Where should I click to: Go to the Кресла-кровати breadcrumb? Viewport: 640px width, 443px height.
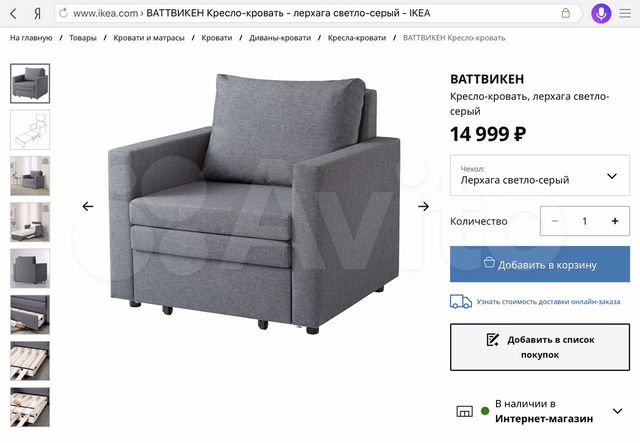357,38
